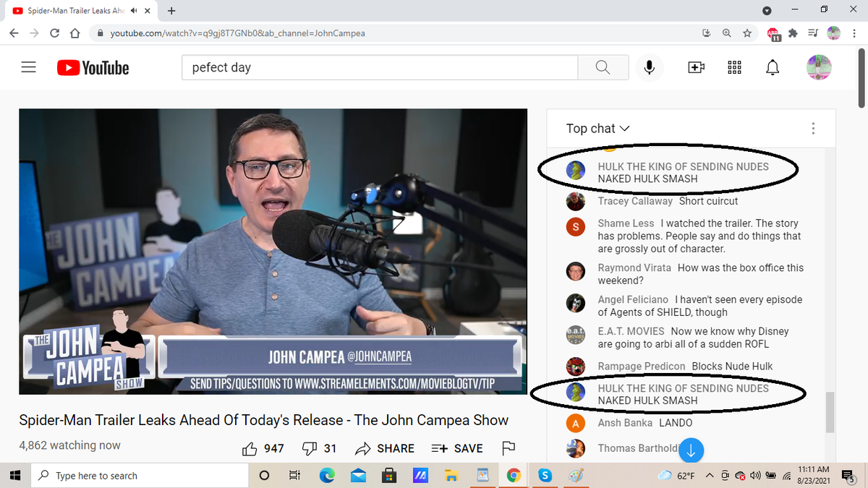
Task: Open the notifications bell
Action: (x=773, y=67)
